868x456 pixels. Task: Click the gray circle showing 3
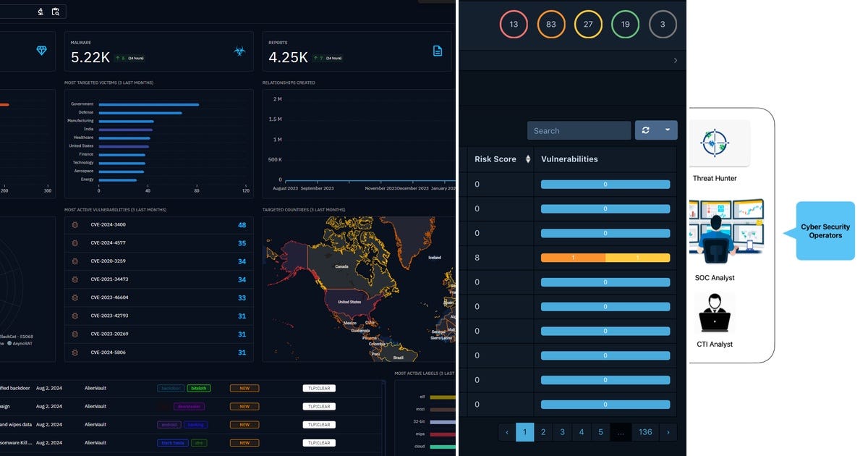(x=663, y=24)
